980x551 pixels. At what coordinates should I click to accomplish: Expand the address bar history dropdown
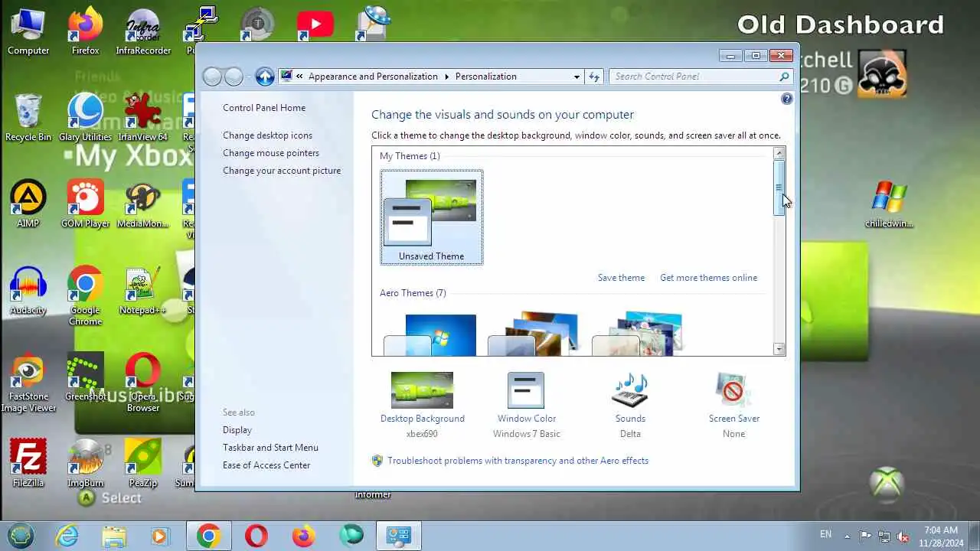coord(577,77)
